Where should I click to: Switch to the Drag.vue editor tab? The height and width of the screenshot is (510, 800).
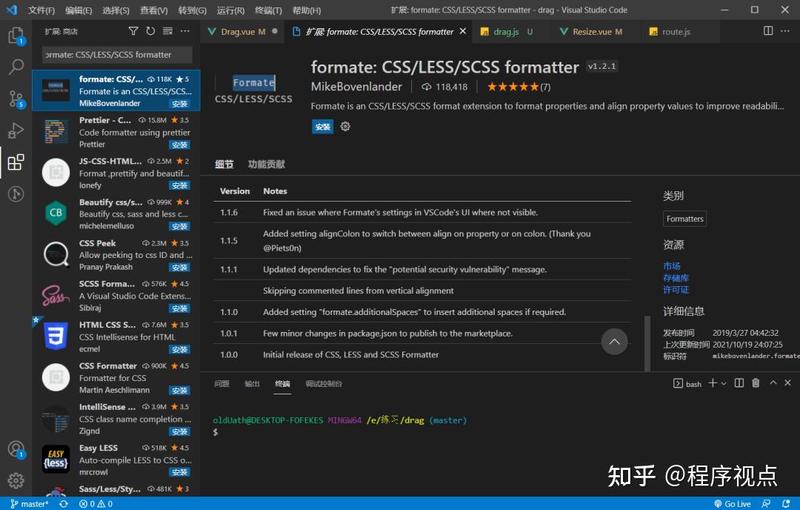(x=242, y=32)
